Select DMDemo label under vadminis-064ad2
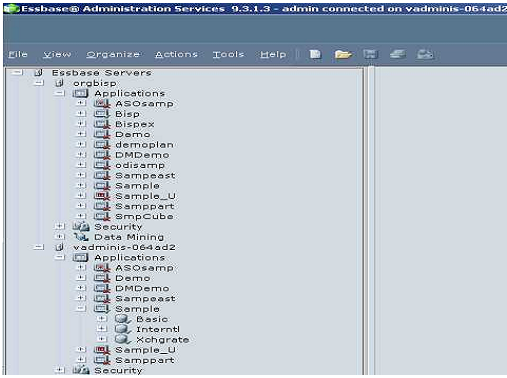This screenshot has height=378, width=507. coord(142,288)
